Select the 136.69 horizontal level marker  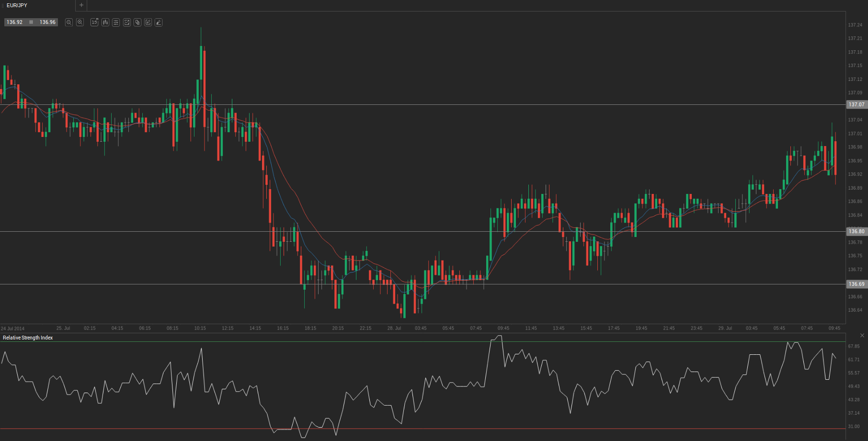point(857,284)
